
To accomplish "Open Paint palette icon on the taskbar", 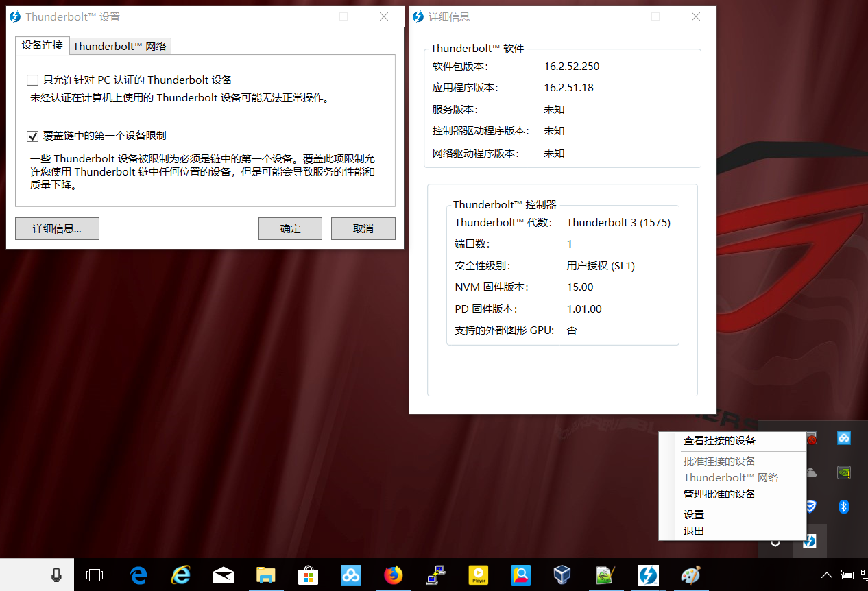I will (x=690, y=575).
